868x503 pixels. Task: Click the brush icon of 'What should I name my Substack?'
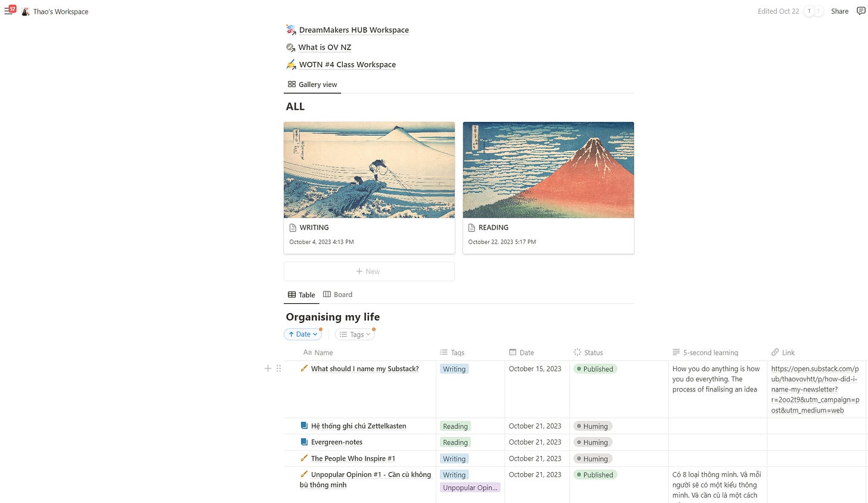point(304,368)
